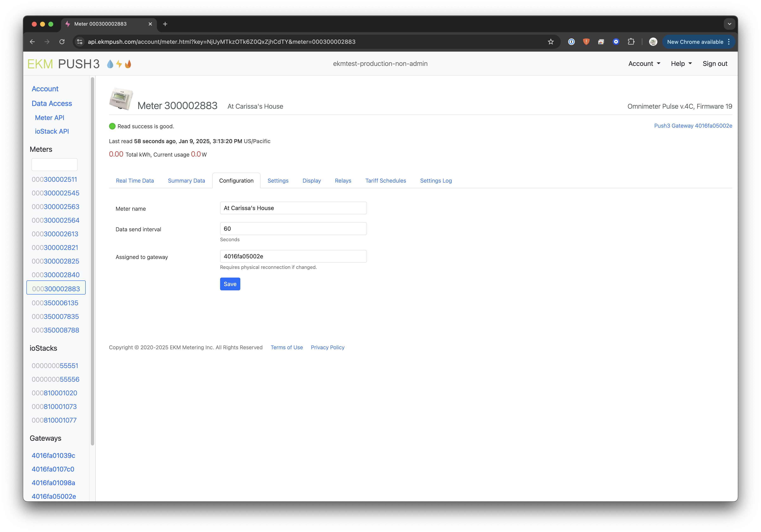Click the 1Password extension icon
The height and width of the screenshot is (532, 761).
[x=571, y=42]
